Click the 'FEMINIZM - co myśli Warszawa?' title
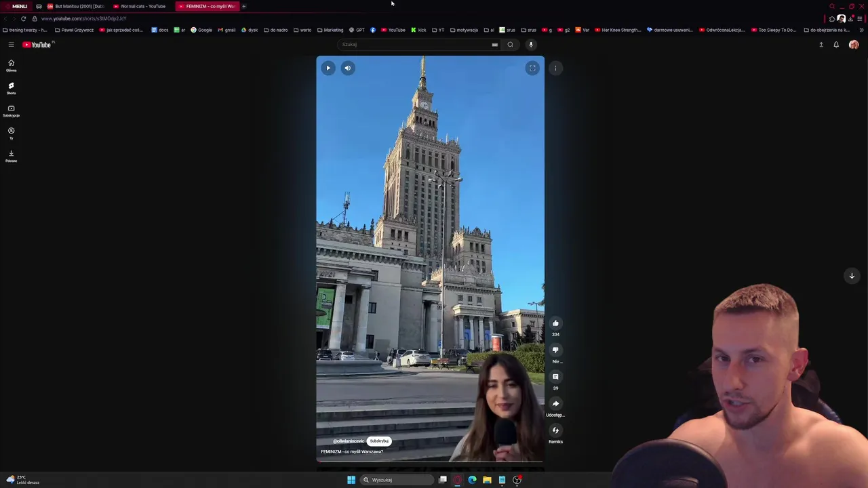 352,451
